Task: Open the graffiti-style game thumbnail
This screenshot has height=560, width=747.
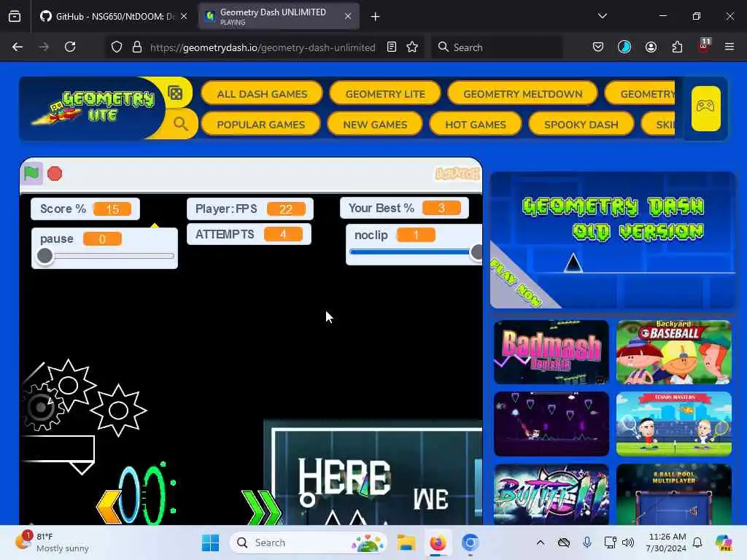Action: pyautogui.click(x=551, y=494)
